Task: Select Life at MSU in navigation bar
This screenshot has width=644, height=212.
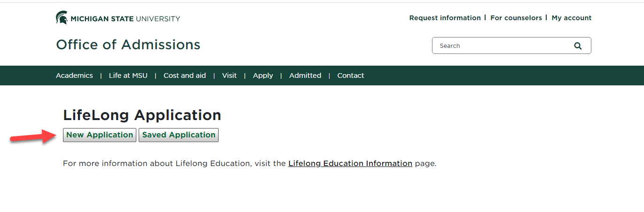Action: 128,76
